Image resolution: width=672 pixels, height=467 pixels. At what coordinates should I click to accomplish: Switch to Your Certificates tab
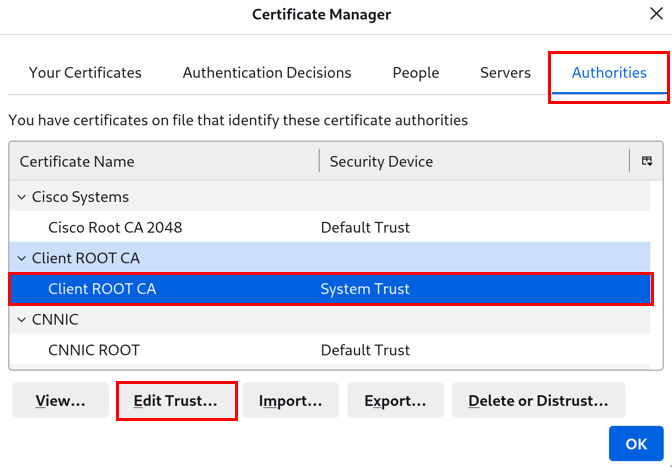coord(85,73)
